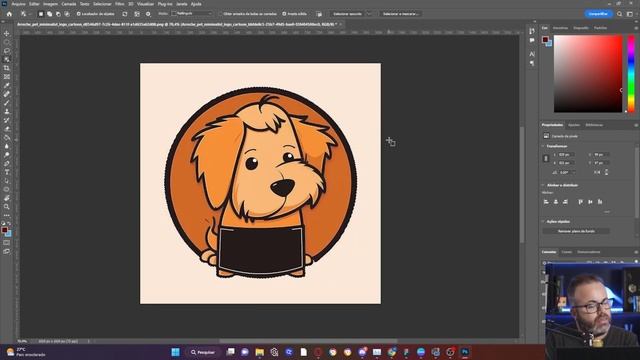The height and width of the screenshot is (360, 640).
Task: Click the Pesquisar taskbar search box
Action: [x=203, y=352]
